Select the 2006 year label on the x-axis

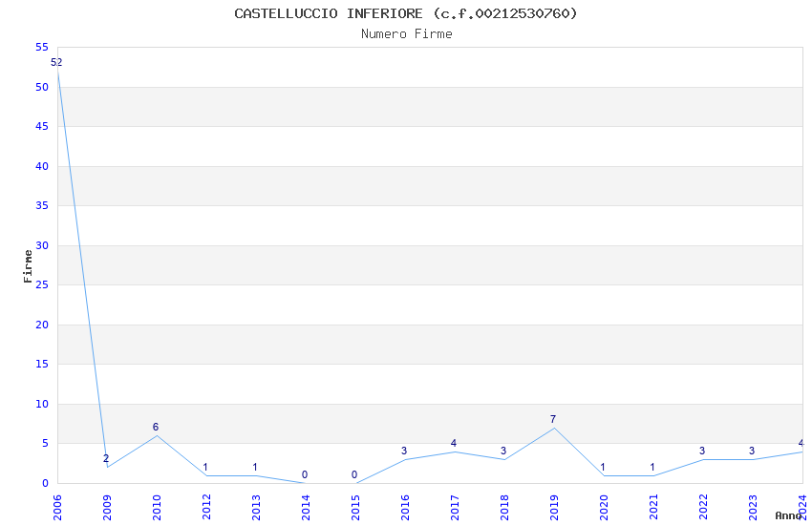coord(57,506)
